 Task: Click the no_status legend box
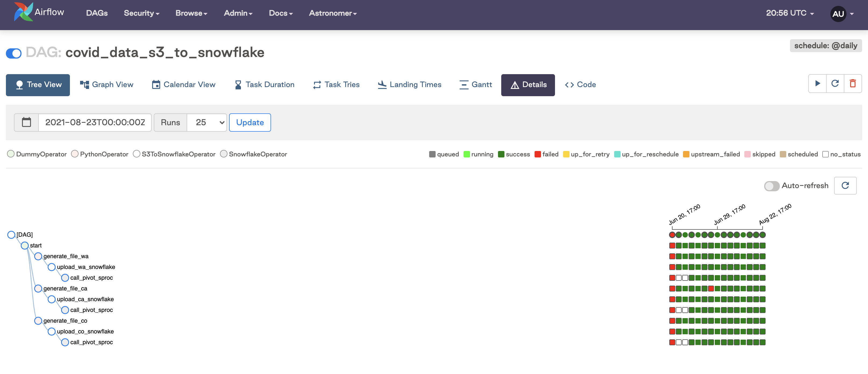(826, 154)
